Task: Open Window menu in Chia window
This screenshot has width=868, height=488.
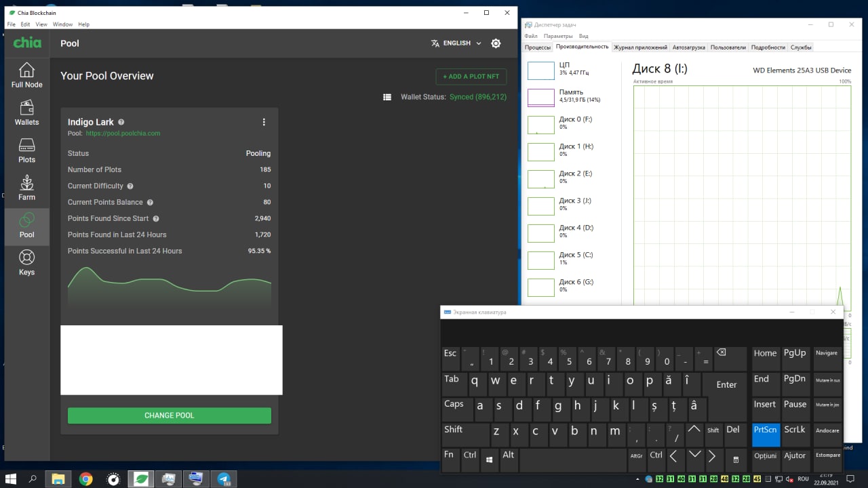Action: click(x=62, y=24)
